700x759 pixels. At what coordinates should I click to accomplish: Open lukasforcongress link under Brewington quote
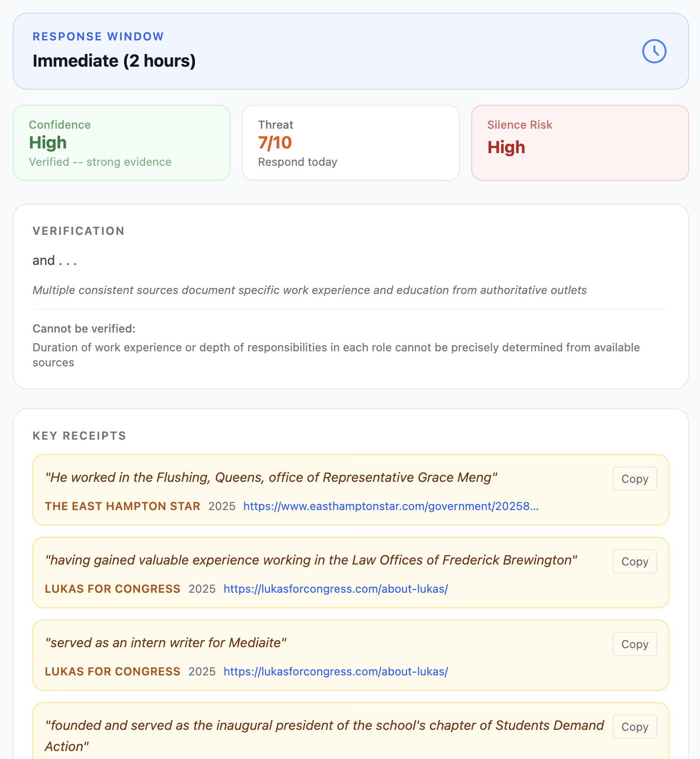[335, 589]
